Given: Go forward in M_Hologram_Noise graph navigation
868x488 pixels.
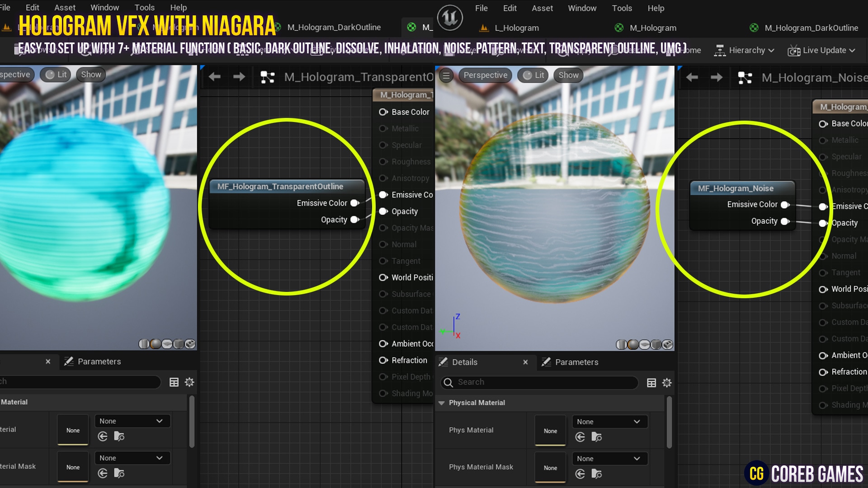Looking at the screenshot, I should (717, 78).
